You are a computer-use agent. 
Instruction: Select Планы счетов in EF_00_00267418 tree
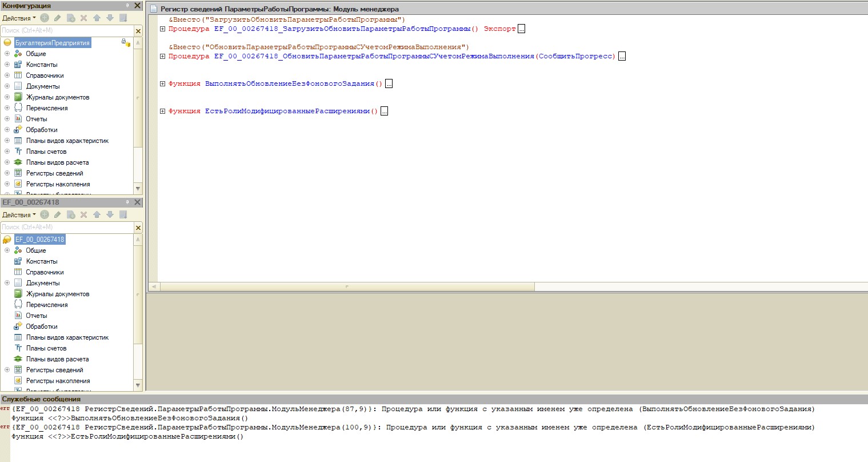46,348
